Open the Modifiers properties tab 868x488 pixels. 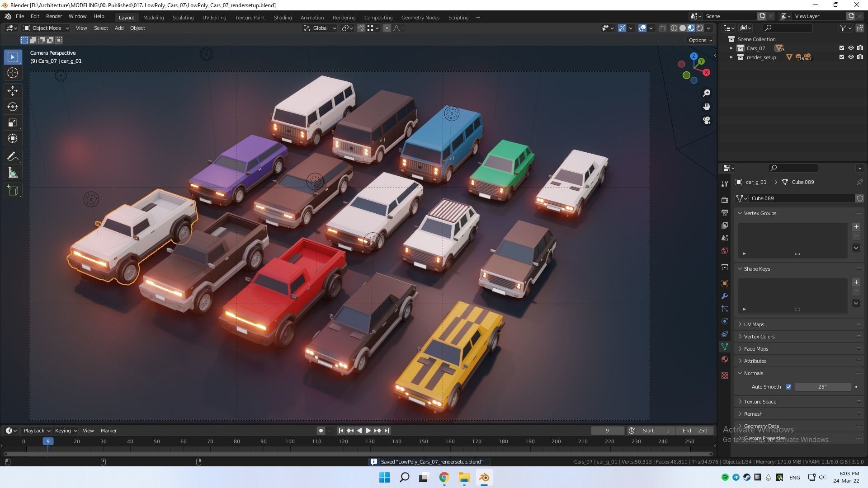(725, 296)
